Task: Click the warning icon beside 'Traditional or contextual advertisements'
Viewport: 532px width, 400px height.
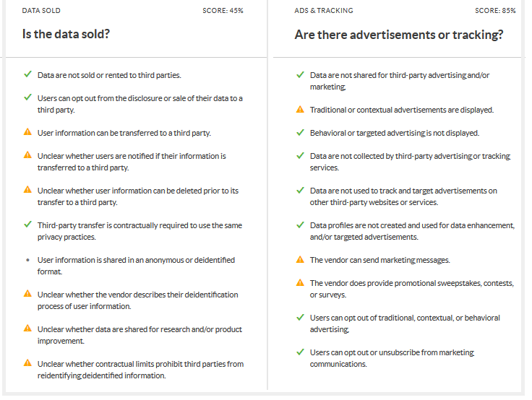Action: click(300, 109)
